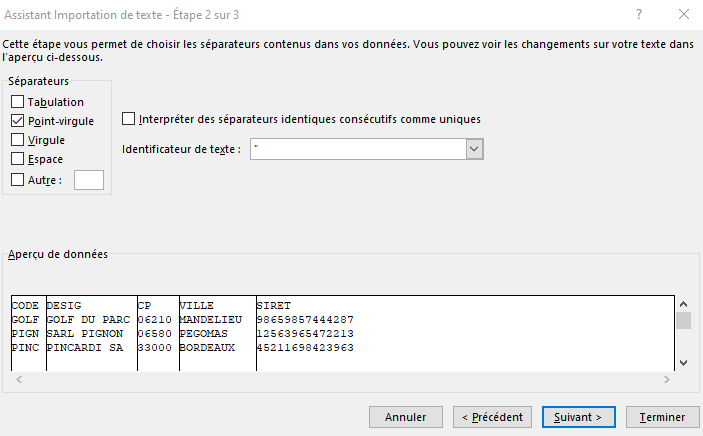Click the Identificateur de texte combo box
The width and height of the screenshot is (703, 436).
(x=367, y=149)
